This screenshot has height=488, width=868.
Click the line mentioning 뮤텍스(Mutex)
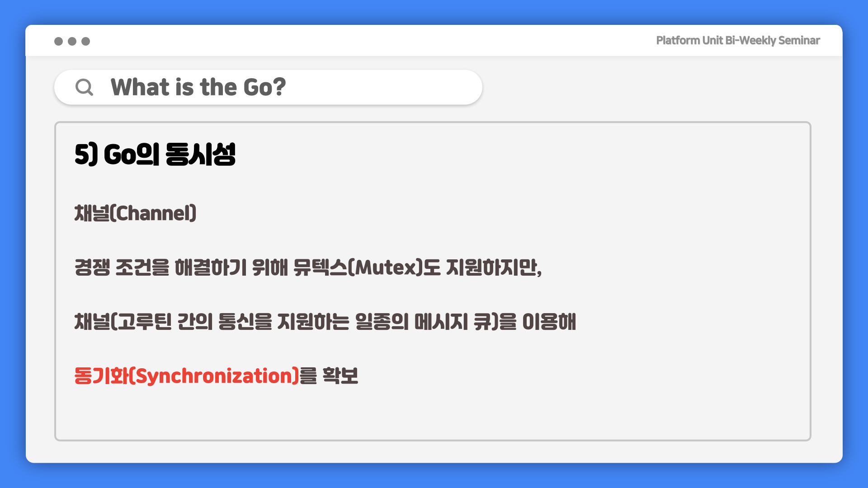click(308, 267)
